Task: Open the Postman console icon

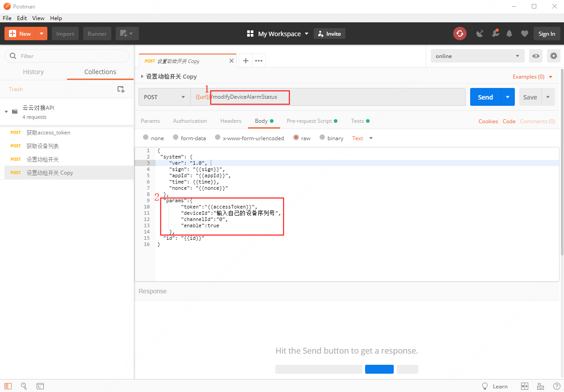Action: click(40, 386)
